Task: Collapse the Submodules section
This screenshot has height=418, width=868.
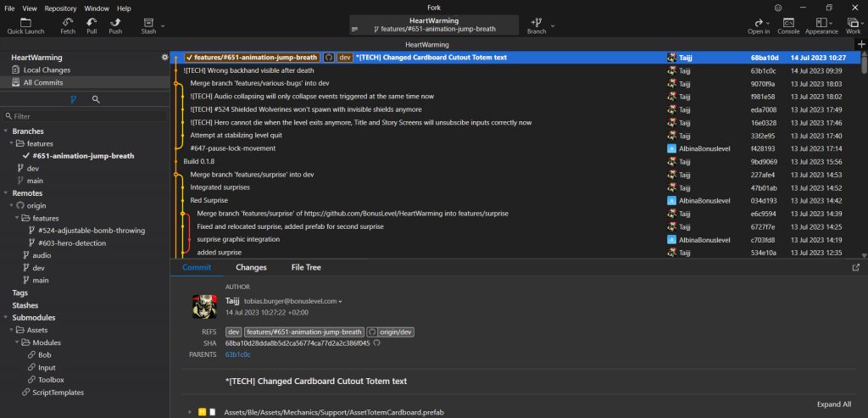Action: point(7,317)
